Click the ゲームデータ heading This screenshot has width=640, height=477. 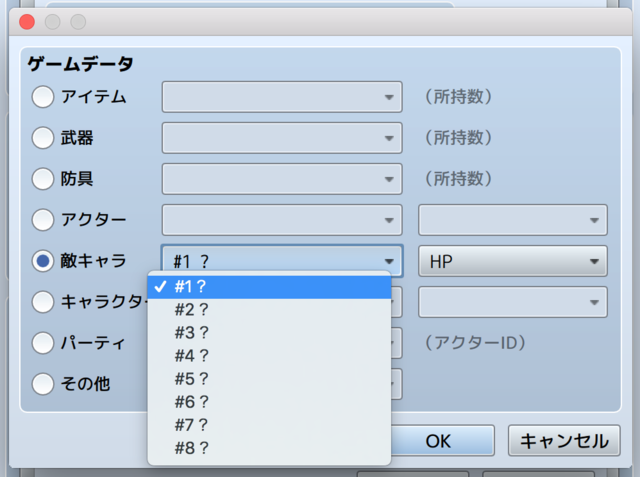click(x=80, y=64)
